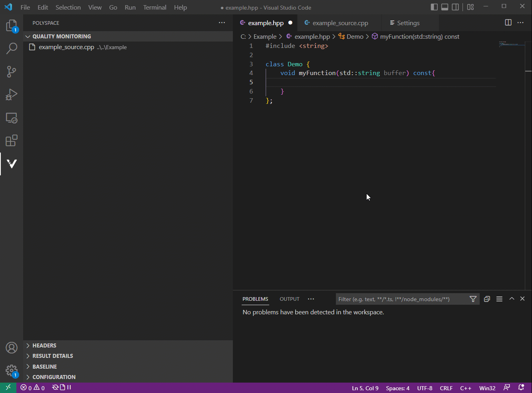
Task: Click the Remote Explorer icon
Action: point(12,118)
